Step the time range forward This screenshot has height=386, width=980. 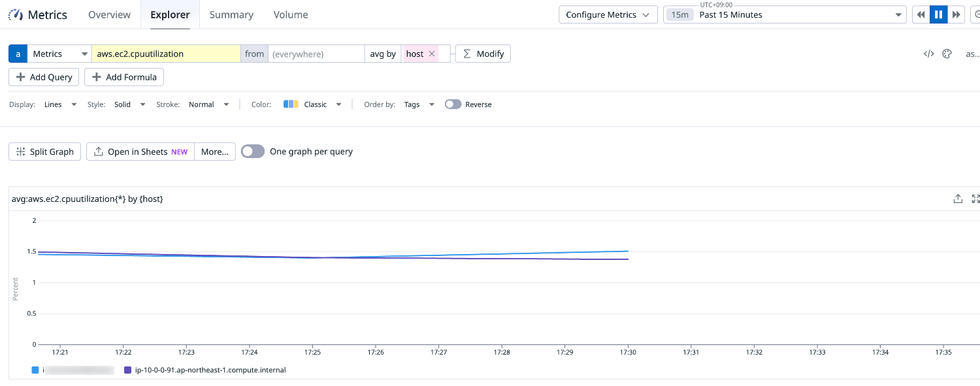pyautogui.click(x=956, y=15)
